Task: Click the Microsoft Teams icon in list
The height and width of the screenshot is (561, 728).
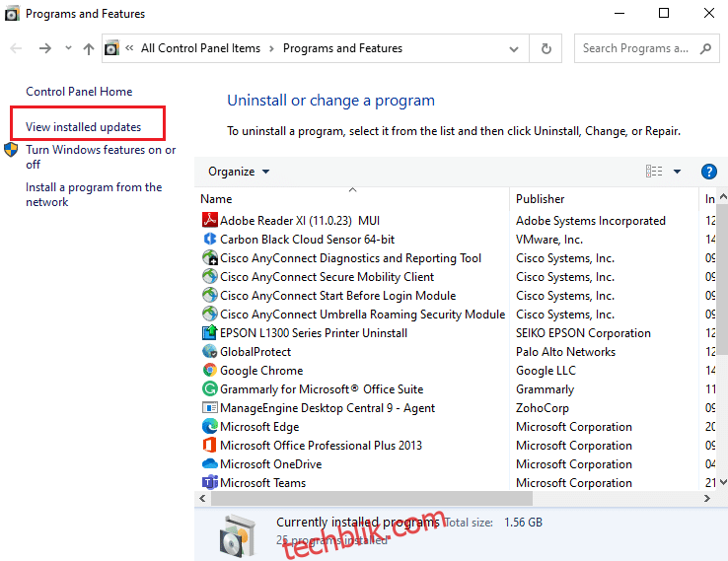Action: [x=210, y=482]
